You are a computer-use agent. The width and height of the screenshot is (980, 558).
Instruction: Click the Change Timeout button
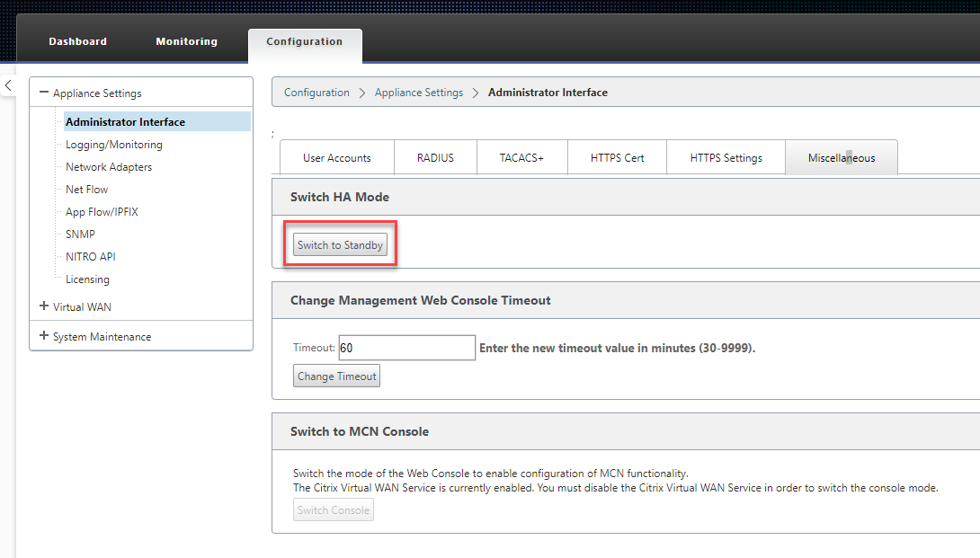pos(337,376)
